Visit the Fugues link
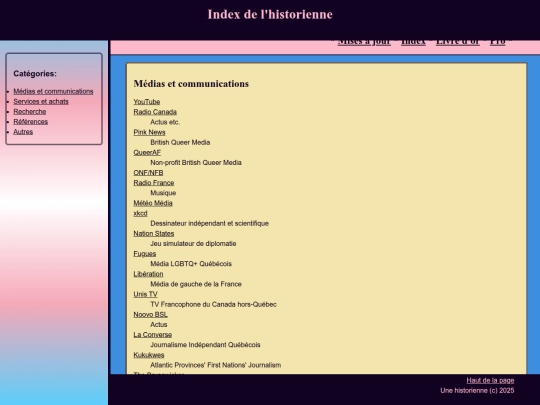Image resolution: width=540 pixels, height=405 pixels. (145, 253)
